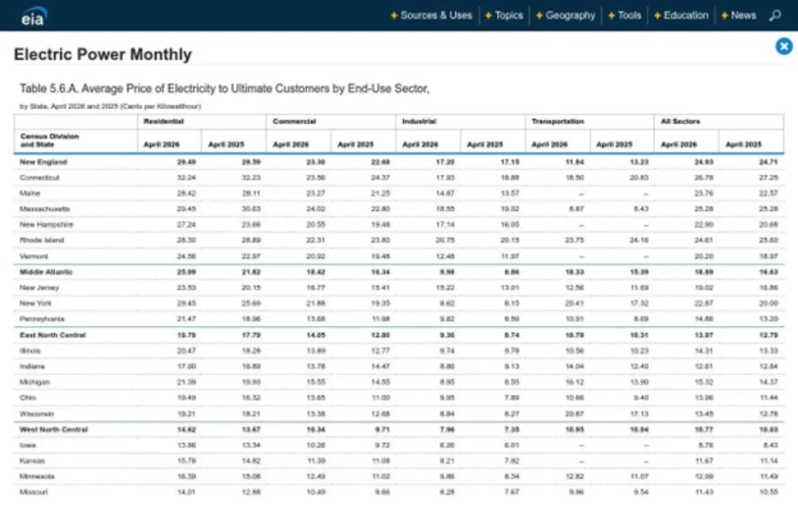Click the Transportation column group header

click(x=558, y=122)
